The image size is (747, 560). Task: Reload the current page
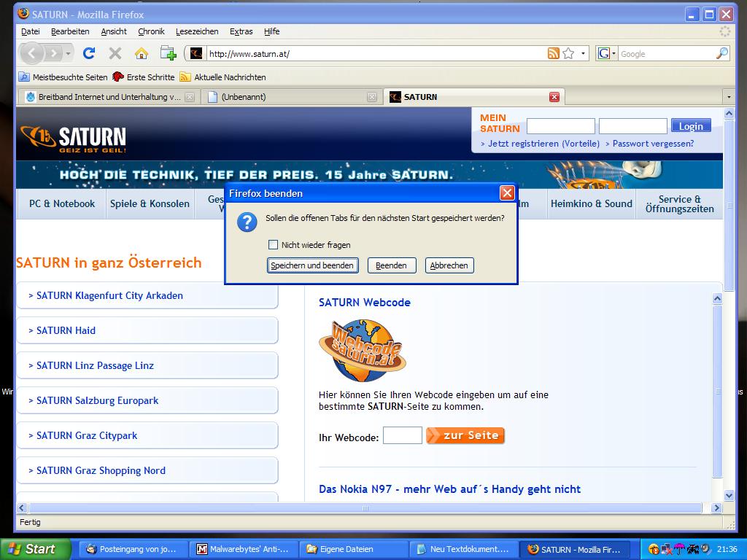click(x=89, y=52)
